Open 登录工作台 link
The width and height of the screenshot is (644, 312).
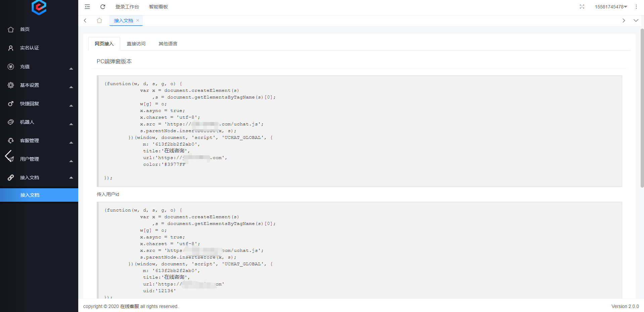pyautogui.click(x=127, y=7)
